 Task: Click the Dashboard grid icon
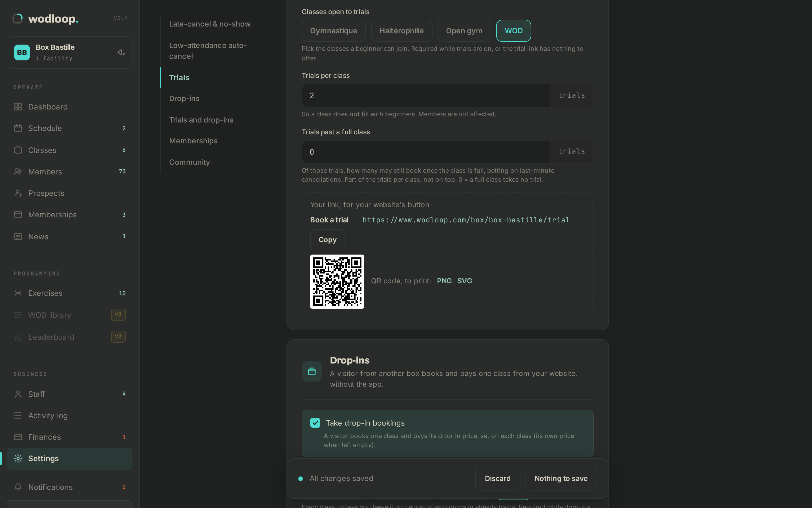coord(18,107)
